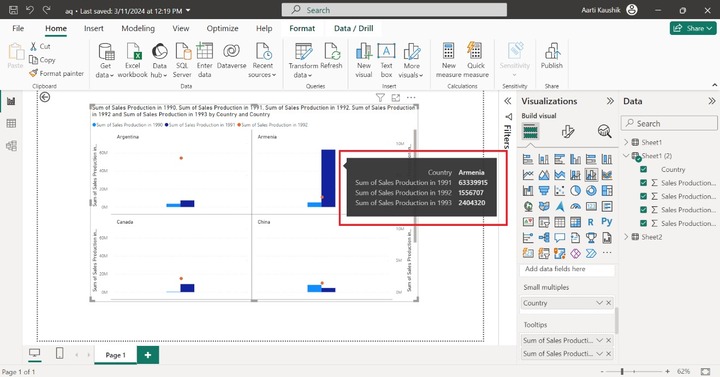Open More options ellipsis on the visual
This screenshot has height=377, width=720.
pyautogui.click(x=411, y=98)
